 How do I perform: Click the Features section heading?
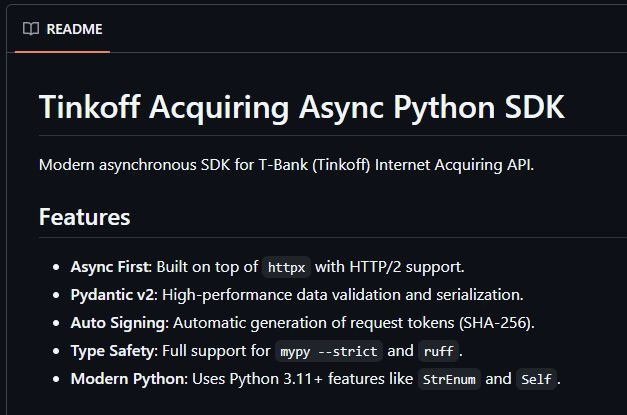84,216
